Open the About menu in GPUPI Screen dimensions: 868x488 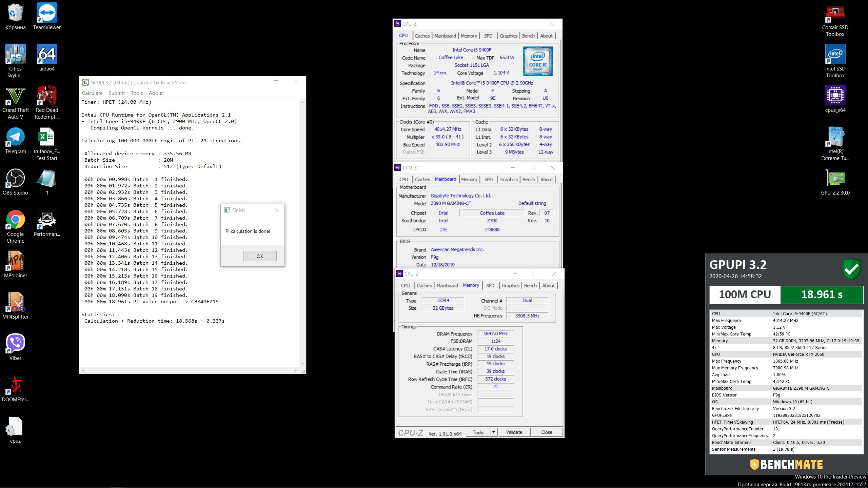tap(156, 93)
